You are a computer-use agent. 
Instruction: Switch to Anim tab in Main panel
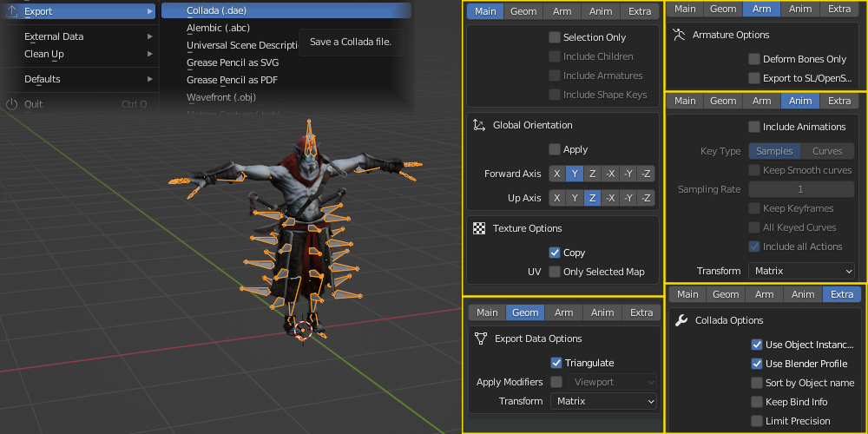602,11
